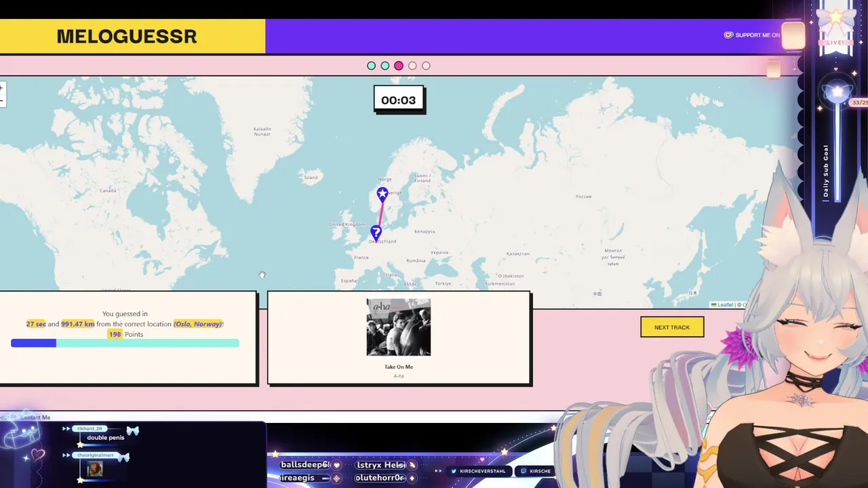
Task: Click the Ísland map label
Action: coord(311,178)
